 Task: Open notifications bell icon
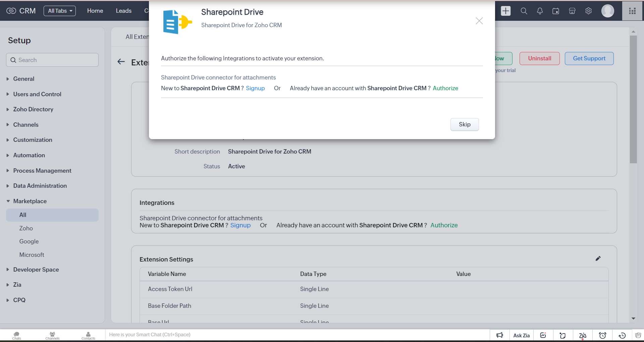pos(540,11)
